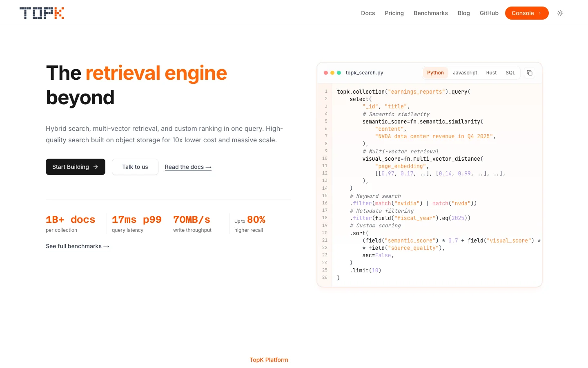Follow the Read the docs link
This screenshot has width=588, height=368.
(x=188, y=167)
